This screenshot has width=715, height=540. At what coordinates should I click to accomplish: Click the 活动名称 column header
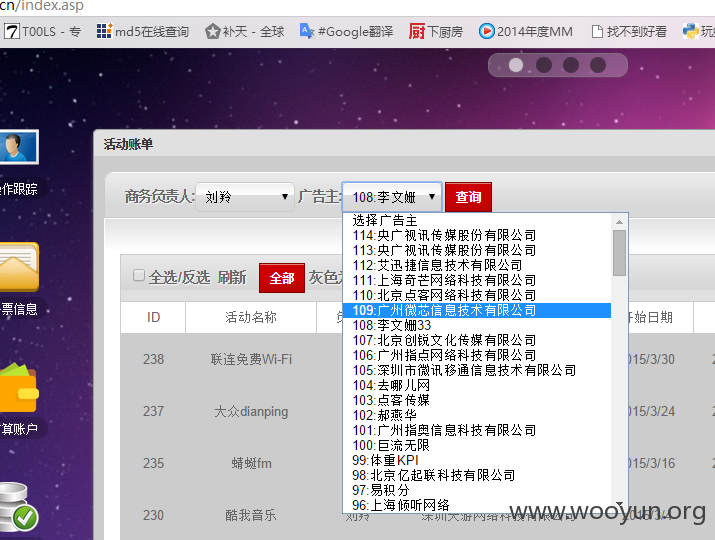pyautogui.click(x=251, y=317)
